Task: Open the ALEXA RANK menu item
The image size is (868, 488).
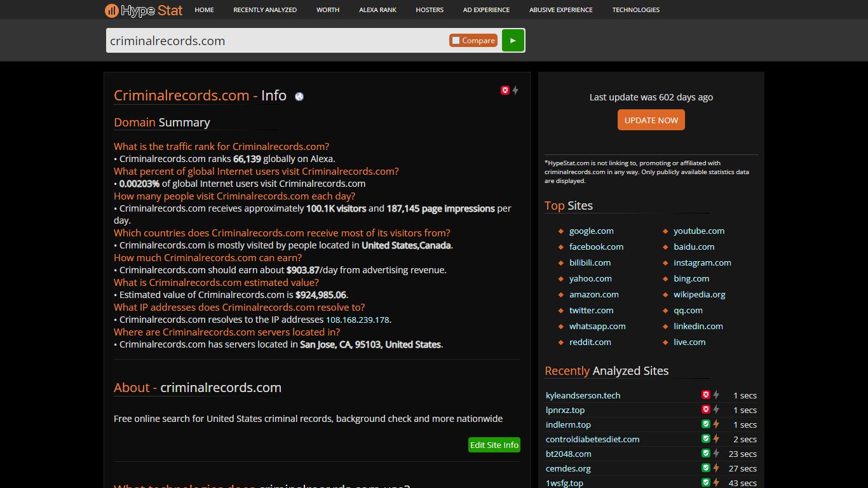Action: pos(377,10)
